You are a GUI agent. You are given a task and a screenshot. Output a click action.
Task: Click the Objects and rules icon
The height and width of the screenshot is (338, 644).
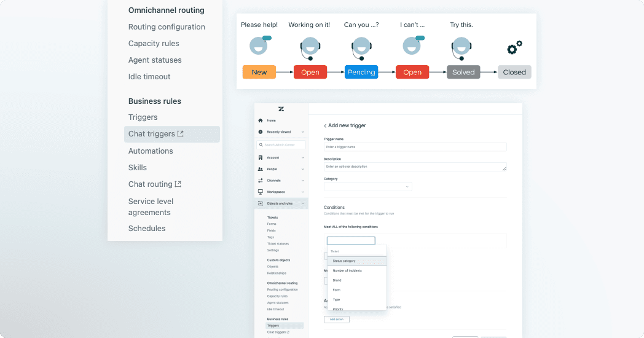(x=261, y=203)
